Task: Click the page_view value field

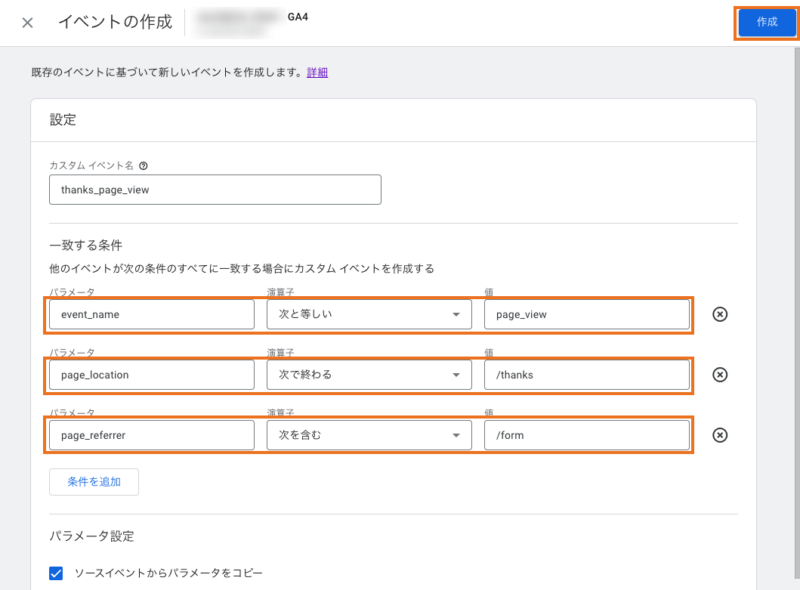Action: [587, 314]
